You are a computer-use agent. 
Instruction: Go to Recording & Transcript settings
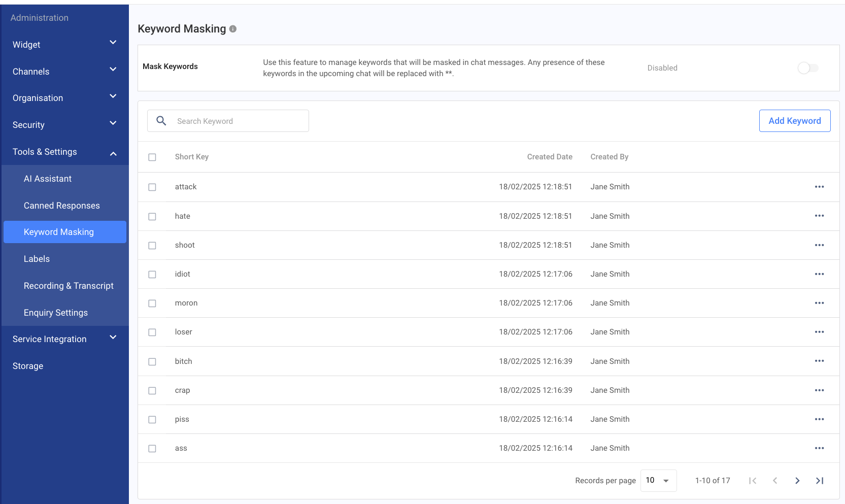(69, 286)
